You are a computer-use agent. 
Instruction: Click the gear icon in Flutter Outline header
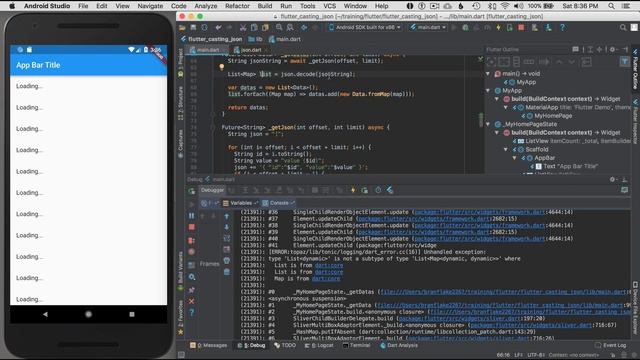(x=612, y=49)
